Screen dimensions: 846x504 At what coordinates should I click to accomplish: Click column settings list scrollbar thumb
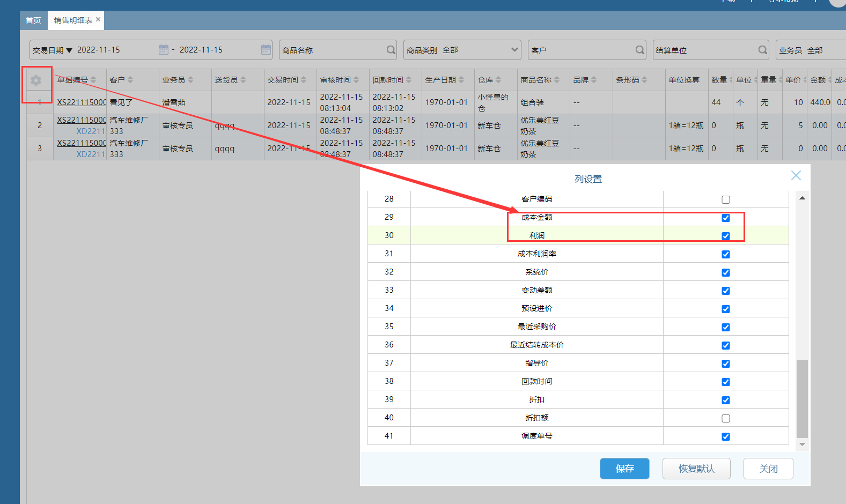802,399
